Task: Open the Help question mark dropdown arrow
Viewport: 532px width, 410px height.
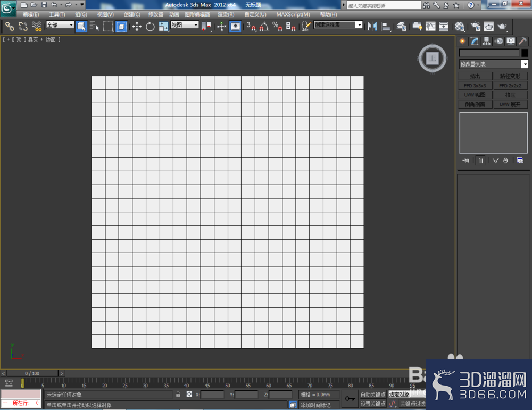Action: tap(478, 5)
